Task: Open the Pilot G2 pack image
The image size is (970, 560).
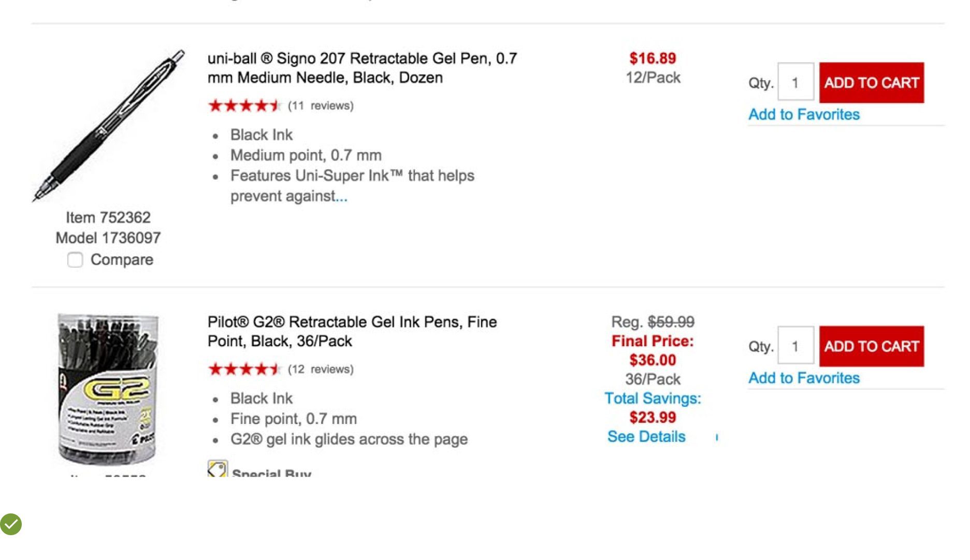Action: tap(108, 389)
